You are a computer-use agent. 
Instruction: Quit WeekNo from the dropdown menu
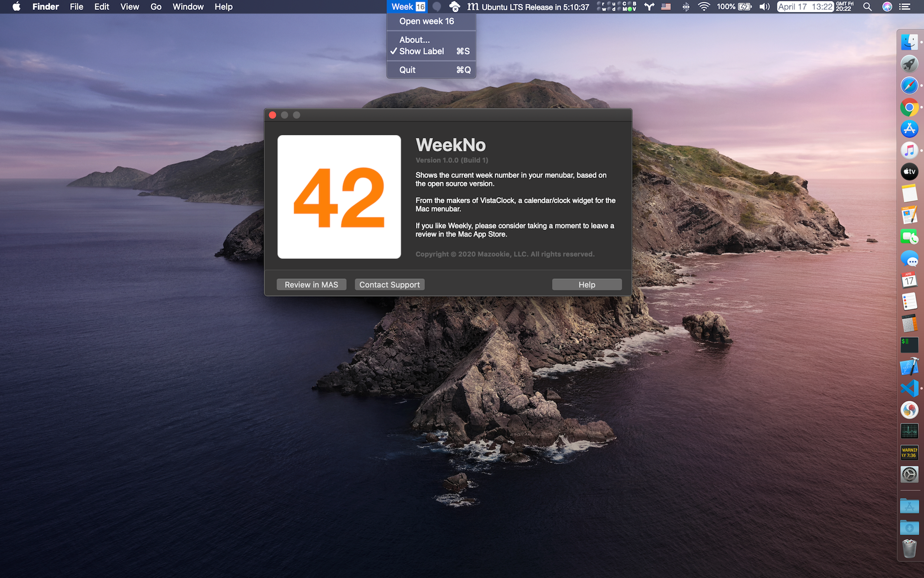pos(431,70)
